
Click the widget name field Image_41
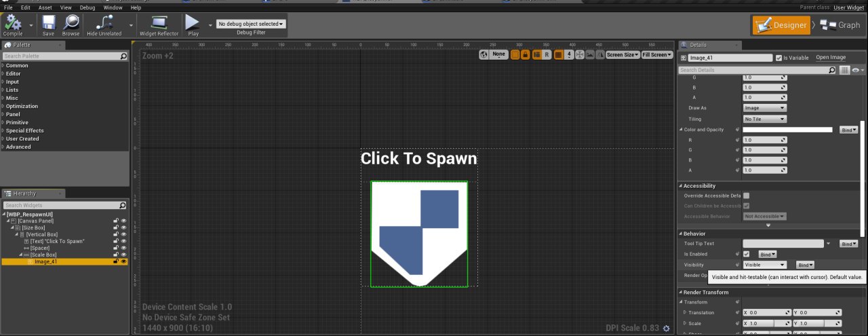(x=730, y=58)
